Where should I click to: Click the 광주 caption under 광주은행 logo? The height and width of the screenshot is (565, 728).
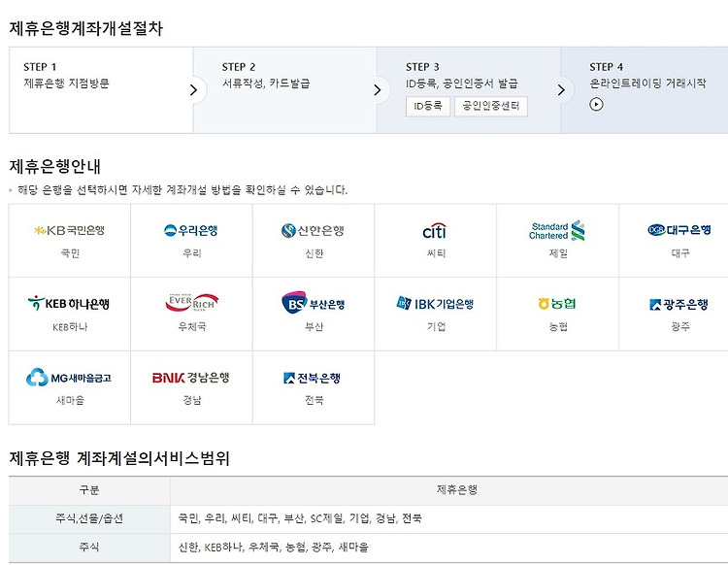[x=680, y=327]
